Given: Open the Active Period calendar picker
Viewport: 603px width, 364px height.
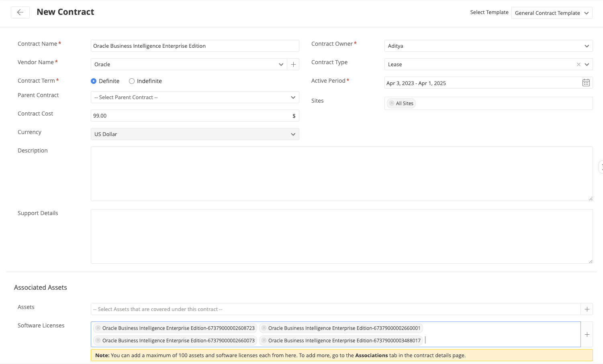Looking at the screenshot, I should tap(586, 83).
